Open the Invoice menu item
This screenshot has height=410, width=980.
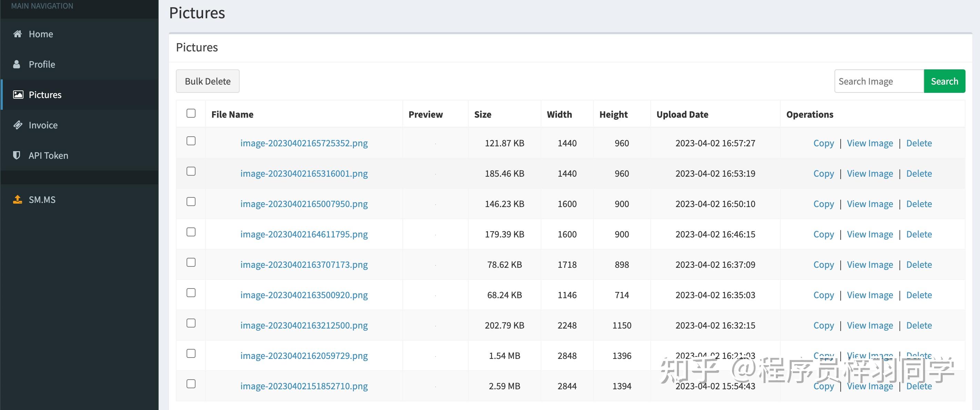click(43, 125)
